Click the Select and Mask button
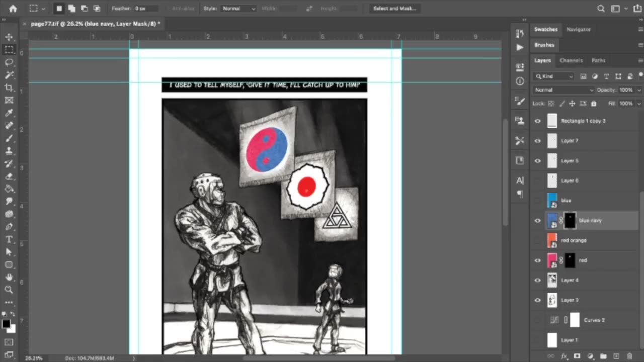Viewport: 644px width, 362px height. pos(394,9)
